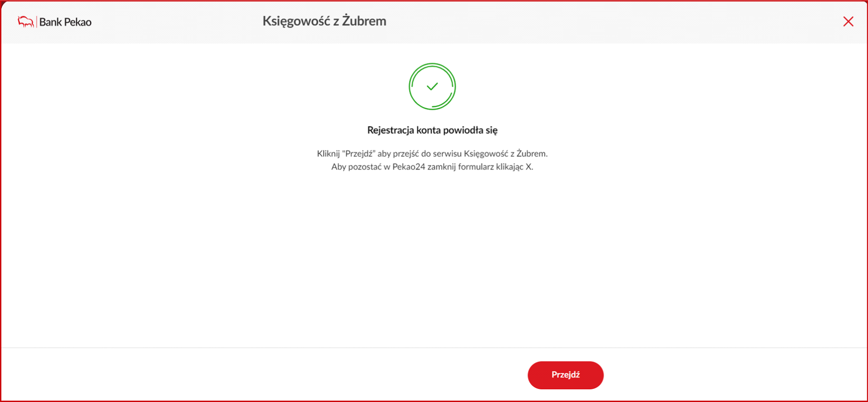
Task: Click the sentence starting with "Kliknij"
Action: tap(432, 154)
